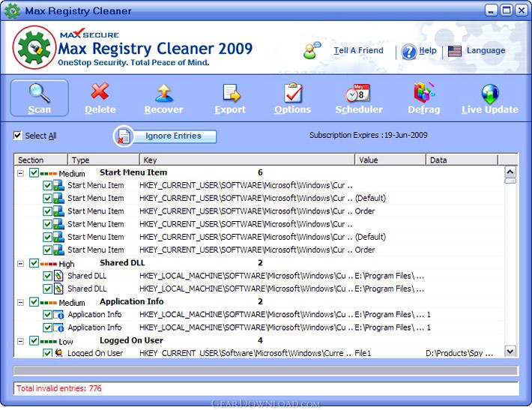Open the Help link
This screenshot has height=410, width=532.
428,50
